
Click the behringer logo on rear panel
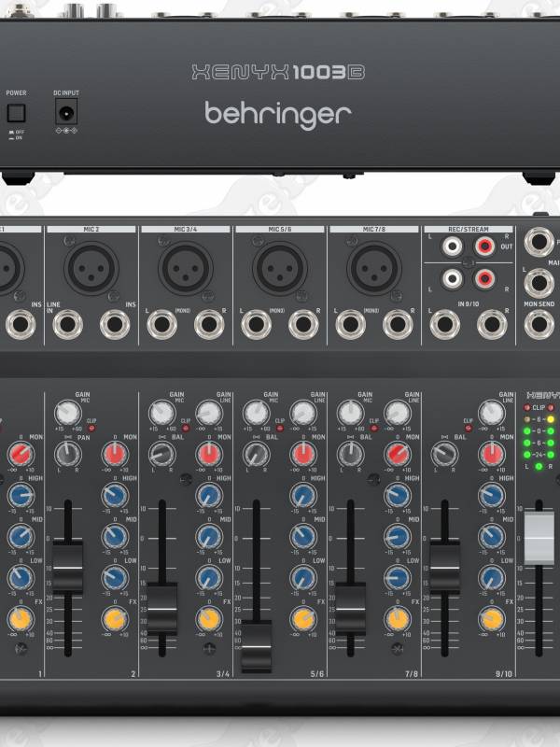(278, 115)
